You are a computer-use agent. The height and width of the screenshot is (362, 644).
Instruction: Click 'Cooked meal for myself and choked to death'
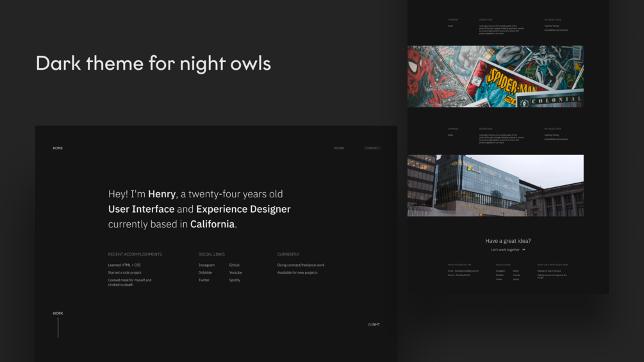click(x=130, y=283)
